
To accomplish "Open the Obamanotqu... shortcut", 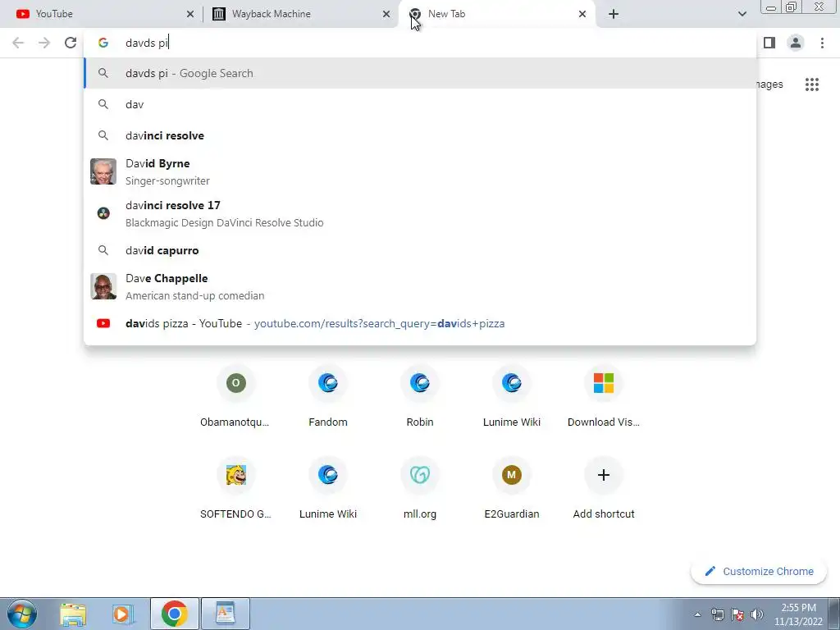I will [x=235, y=398].
